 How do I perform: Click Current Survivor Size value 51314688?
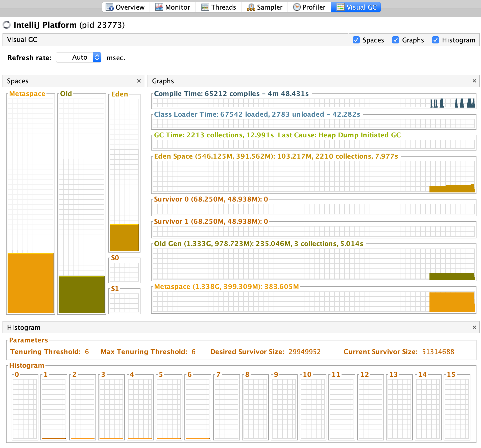click(438, 352)
